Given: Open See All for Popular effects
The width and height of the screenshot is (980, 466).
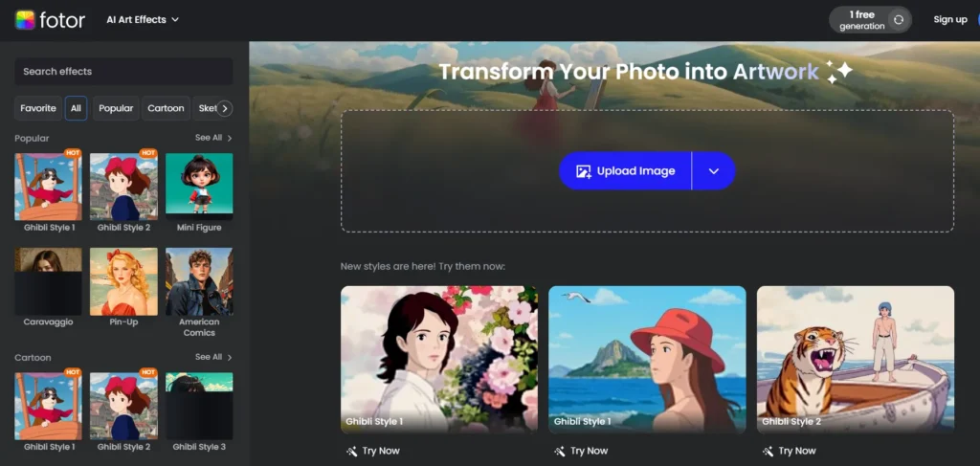Looking at the screenshot, I should [213, 138].
